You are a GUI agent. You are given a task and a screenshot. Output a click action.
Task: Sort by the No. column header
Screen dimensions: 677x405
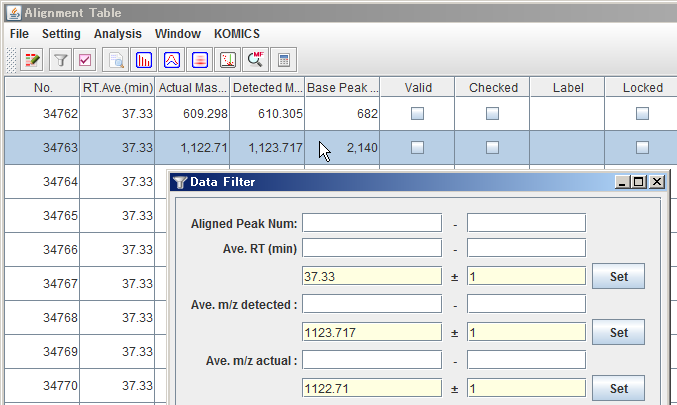tap(42, 88)
